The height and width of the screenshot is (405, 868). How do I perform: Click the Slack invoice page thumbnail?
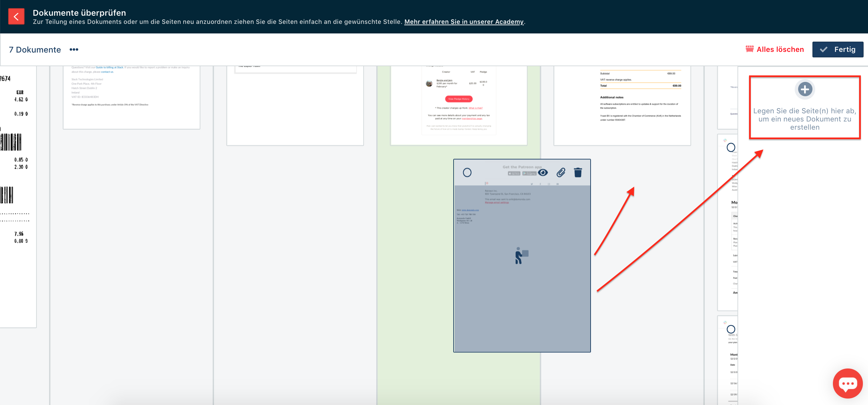(x=131, y=99)
